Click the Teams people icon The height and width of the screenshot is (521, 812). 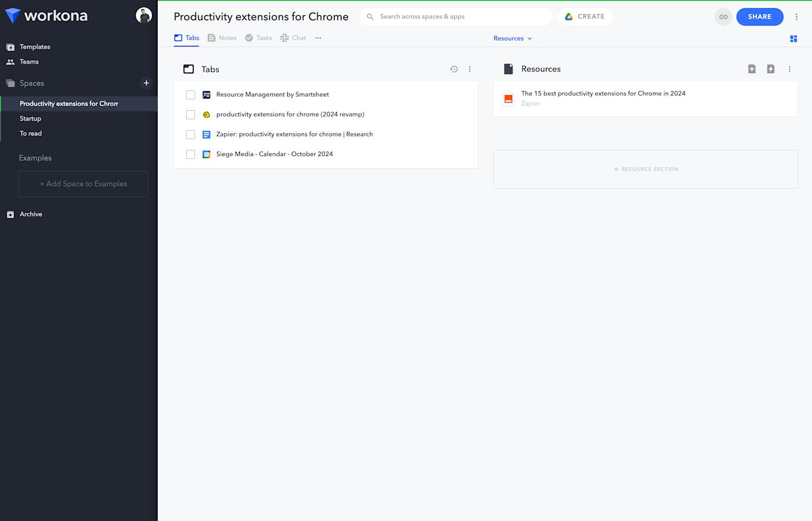10,62
